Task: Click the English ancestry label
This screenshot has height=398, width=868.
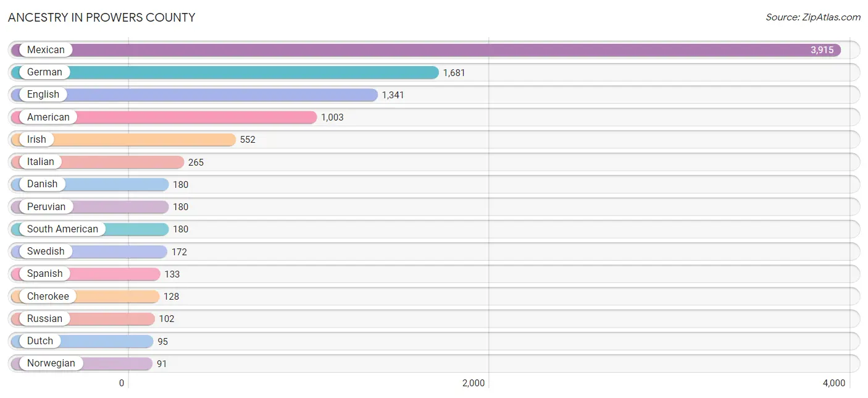Action: pos(43,95)
